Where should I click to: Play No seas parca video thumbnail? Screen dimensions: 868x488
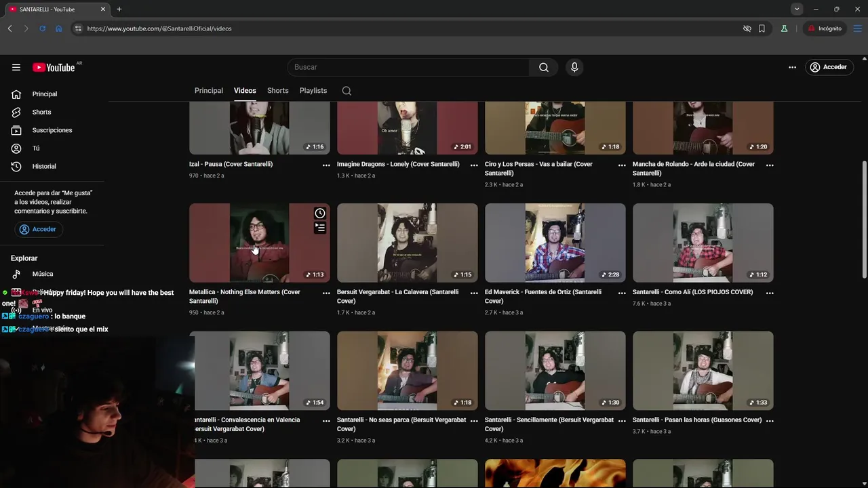coord(408,371)
